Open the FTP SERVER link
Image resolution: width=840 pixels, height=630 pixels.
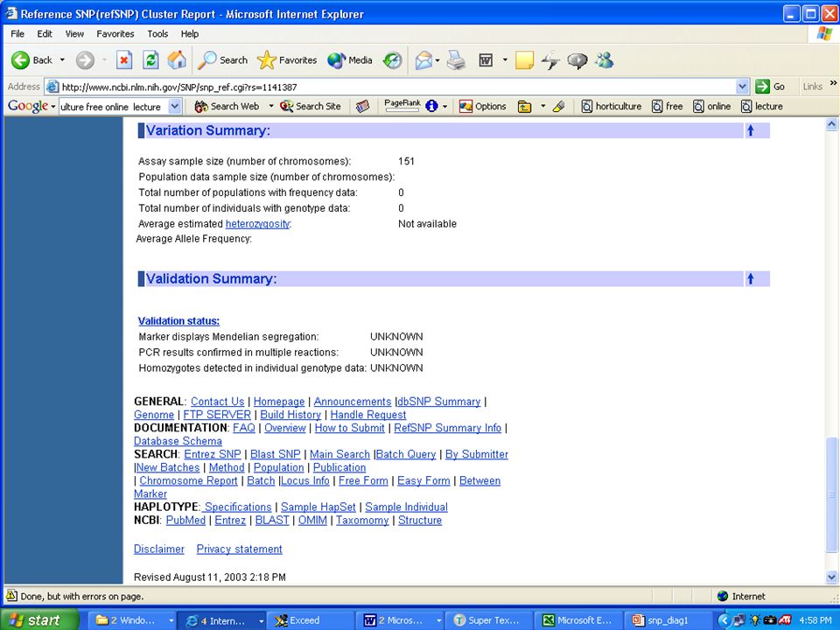217,415
